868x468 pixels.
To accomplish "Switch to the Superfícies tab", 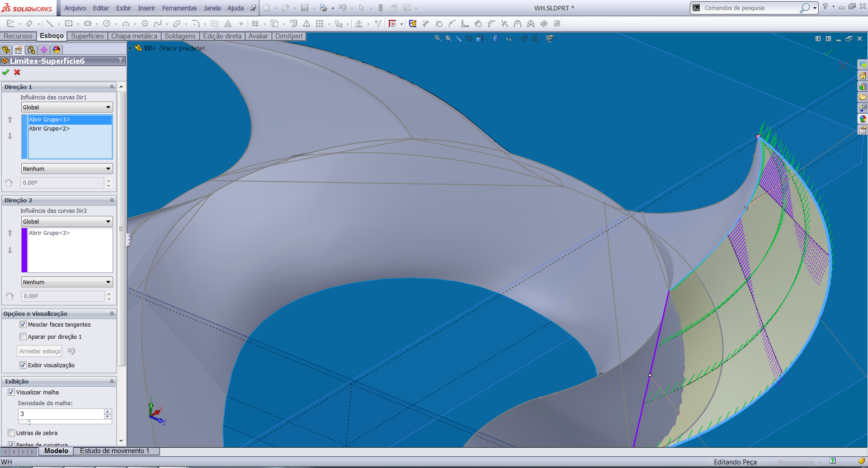I will click(x=87, y=36).
